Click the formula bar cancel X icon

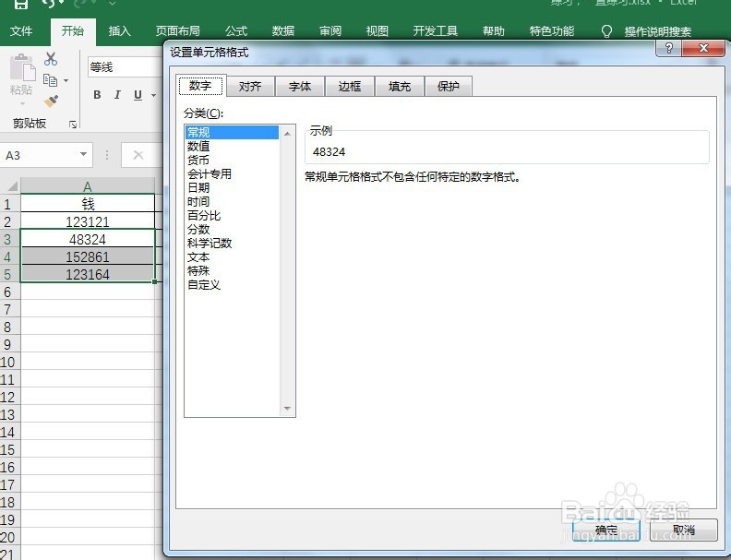(138, 155)
